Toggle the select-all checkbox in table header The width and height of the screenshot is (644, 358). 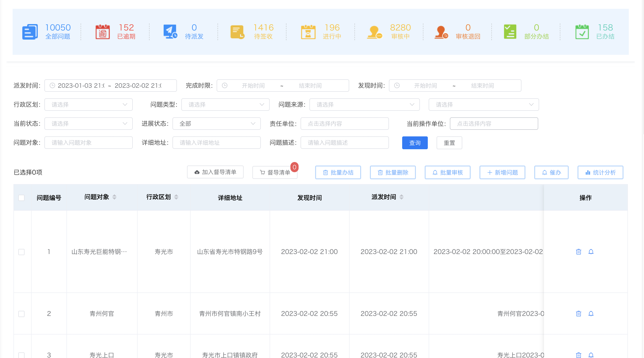21,198
